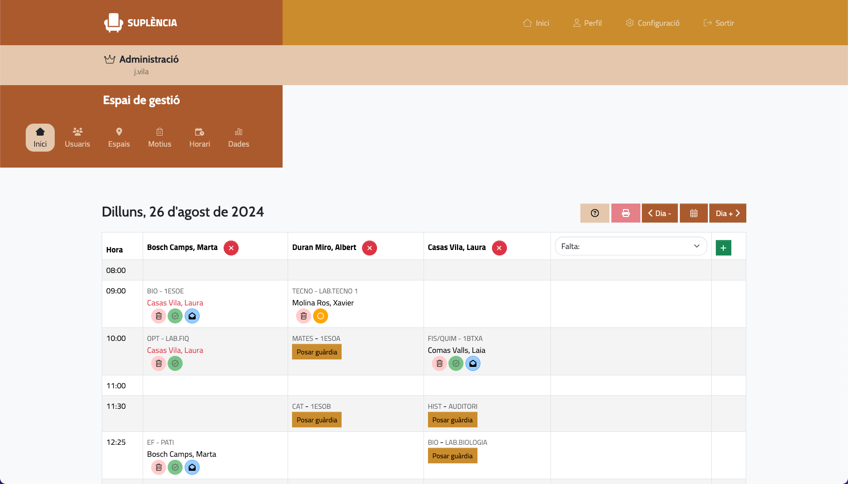The height and width of the screenshot is (484, 848).
Task: Open the Falta dropdown
Action: pos(631,246)
